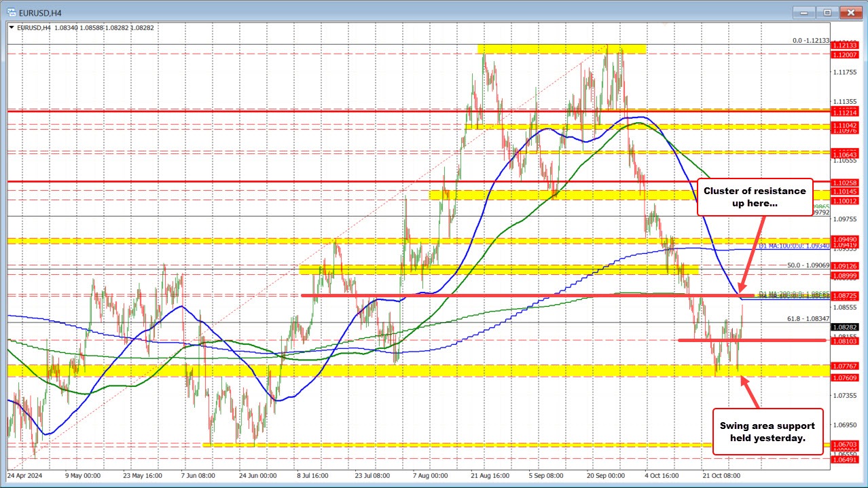
Task: Select the red 1.08725 price tag on right axis
Action: pyautogui.click(x=844, y=296)
